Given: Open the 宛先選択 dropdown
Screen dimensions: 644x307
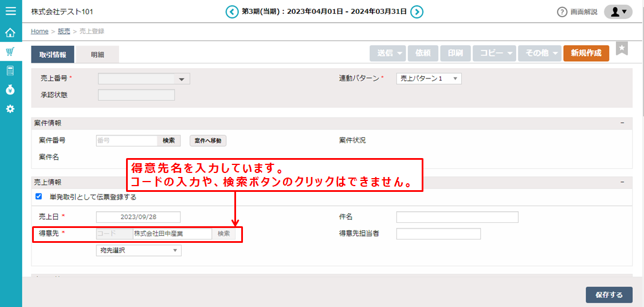Looking at the screenshot, I should pos(138,250).
